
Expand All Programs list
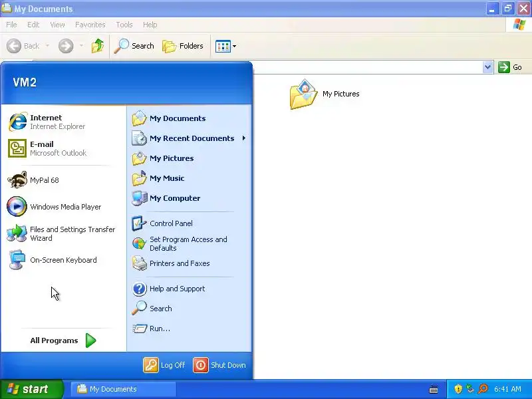(63, 340)
